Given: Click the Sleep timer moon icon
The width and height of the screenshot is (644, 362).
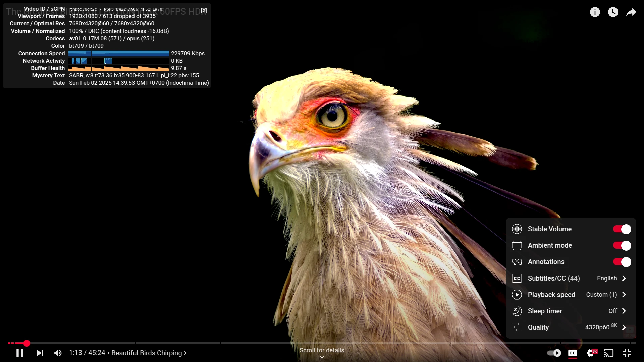Looking at the screenshot, I should click(517, 311).
